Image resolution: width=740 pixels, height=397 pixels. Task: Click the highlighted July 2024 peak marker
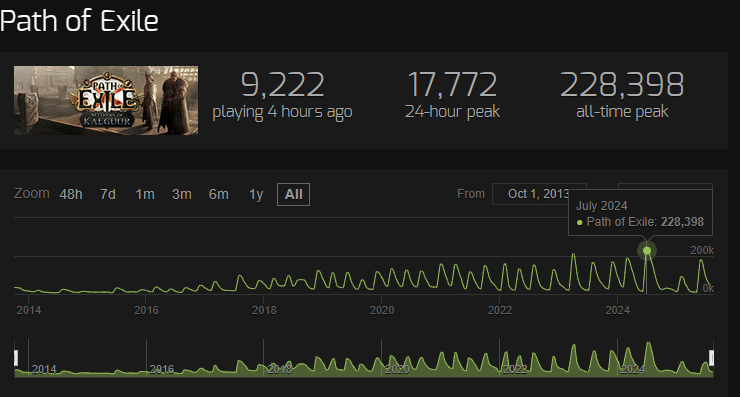click(x=647, y=251)
